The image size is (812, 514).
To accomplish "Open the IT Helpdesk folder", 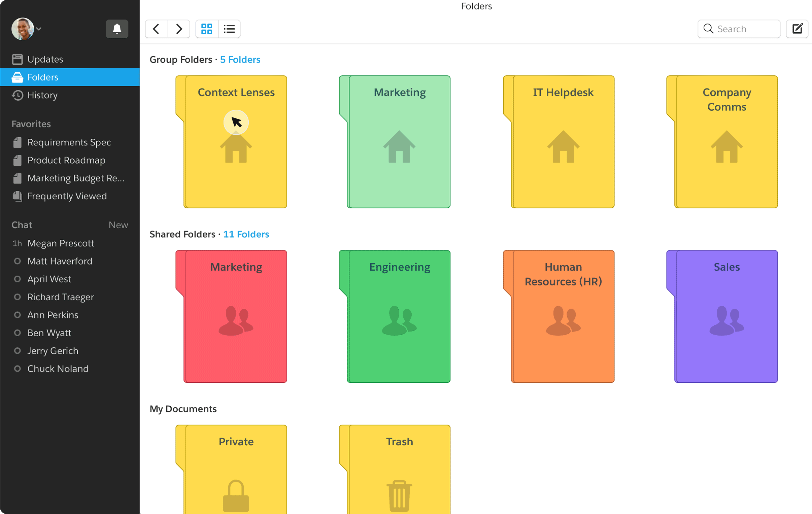I will click(559, 142).
